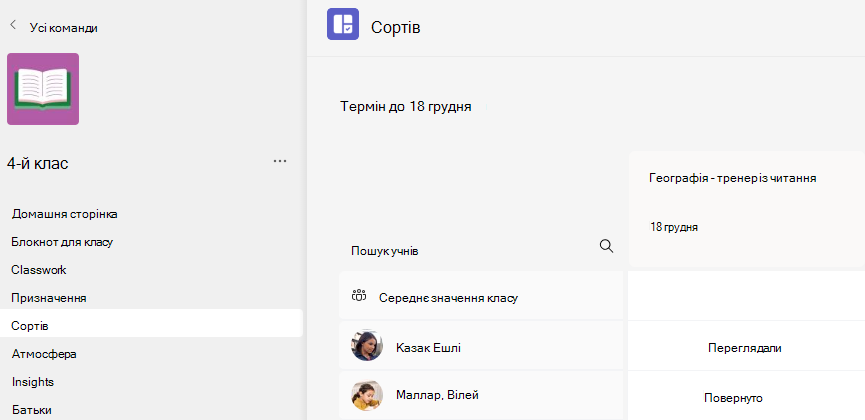Viewport: 865px width, 420px height.
Task: Click the back arrow beside Усі команди
Action: click(x=13, y=25)
